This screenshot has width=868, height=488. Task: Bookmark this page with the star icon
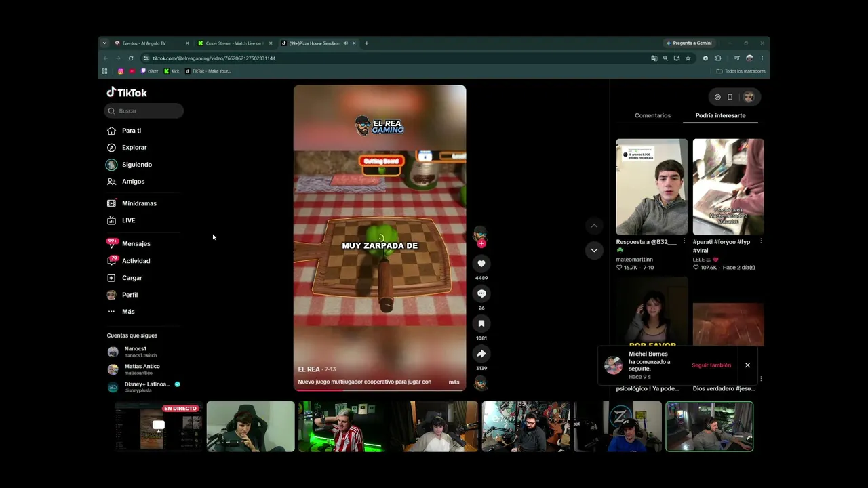coord(688,58)
